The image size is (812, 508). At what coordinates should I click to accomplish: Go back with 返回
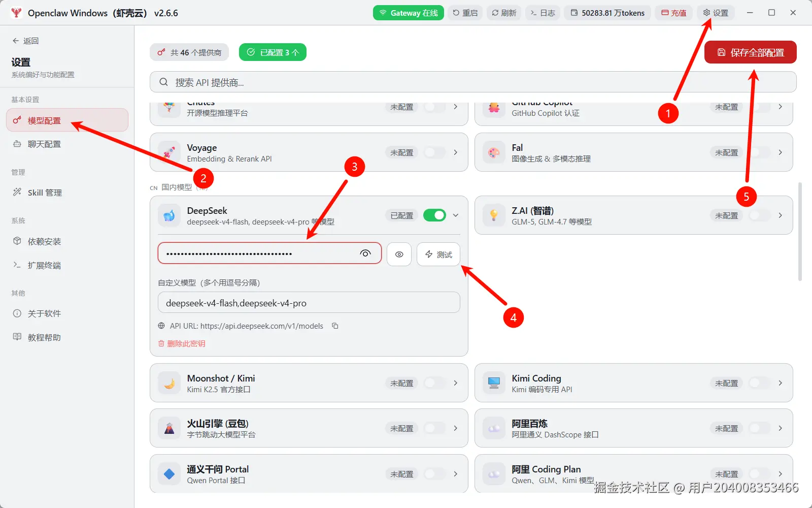(x=25, y=41)
